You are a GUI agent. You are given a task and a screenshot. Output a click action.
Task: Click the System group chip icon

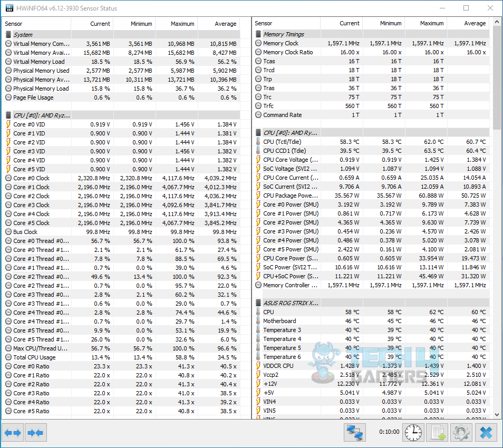coord(8,35)
